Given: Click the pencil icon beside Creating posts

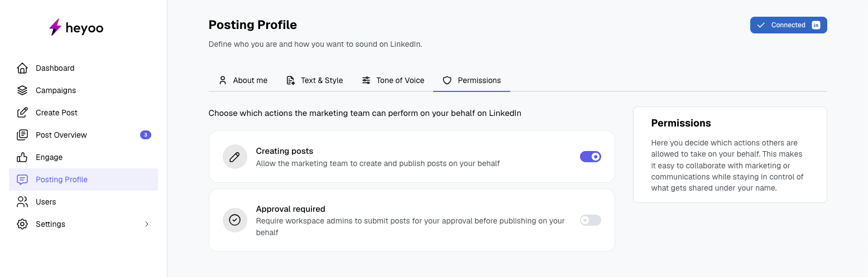Looking at the screenshot, I should pyautogui.click(x=235, y=157).
